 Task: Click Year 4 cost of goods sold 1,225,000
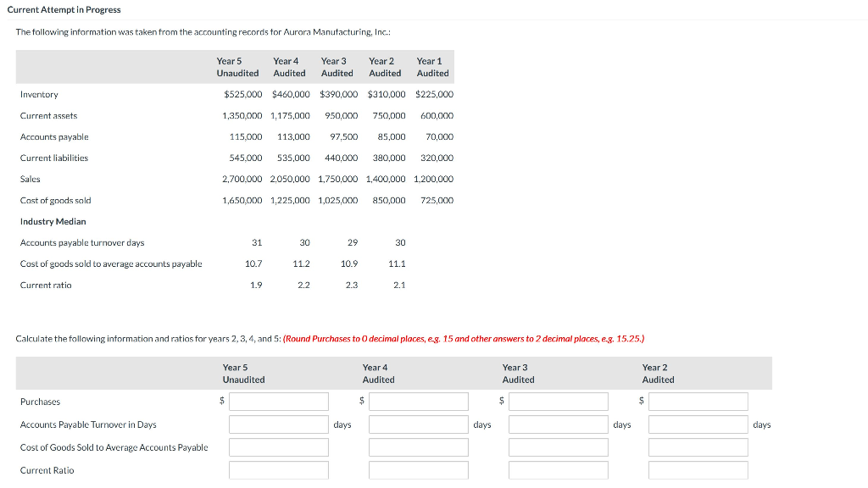pyautogui.click(x=290, y=200)
